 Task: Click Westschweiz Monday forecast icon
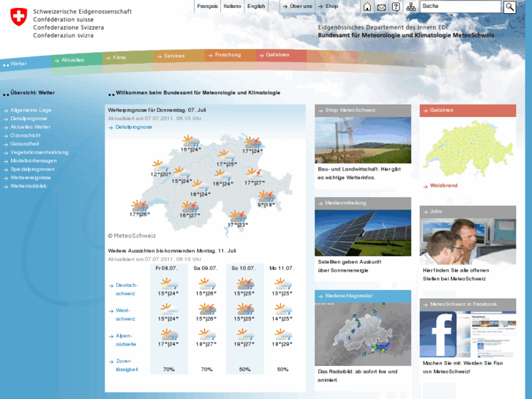pyautogui.click(x=282, y=310)
